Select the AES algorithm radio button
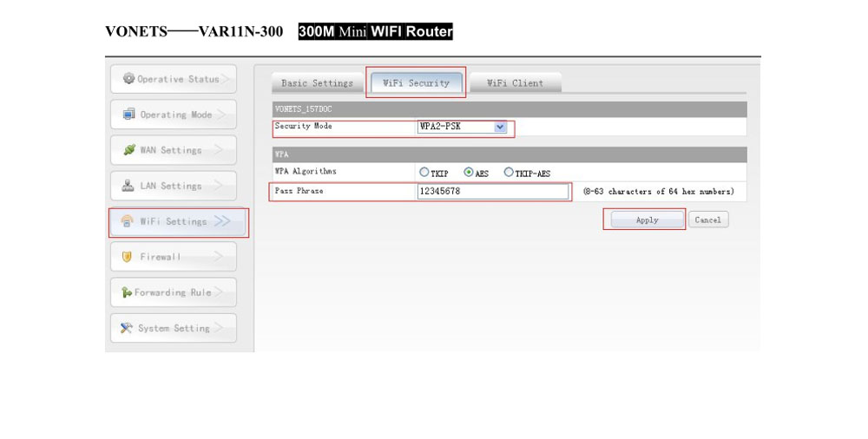 coord(469,172)
